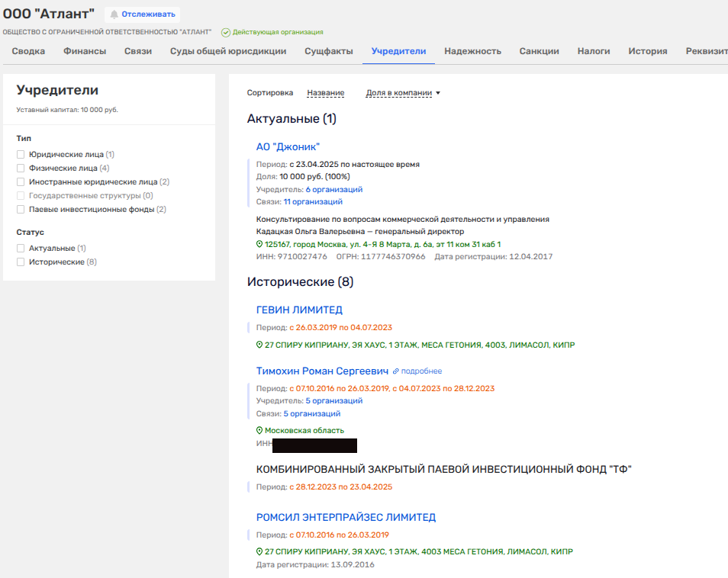Click the bell icon on Отслеживать button

pos(114,14)
